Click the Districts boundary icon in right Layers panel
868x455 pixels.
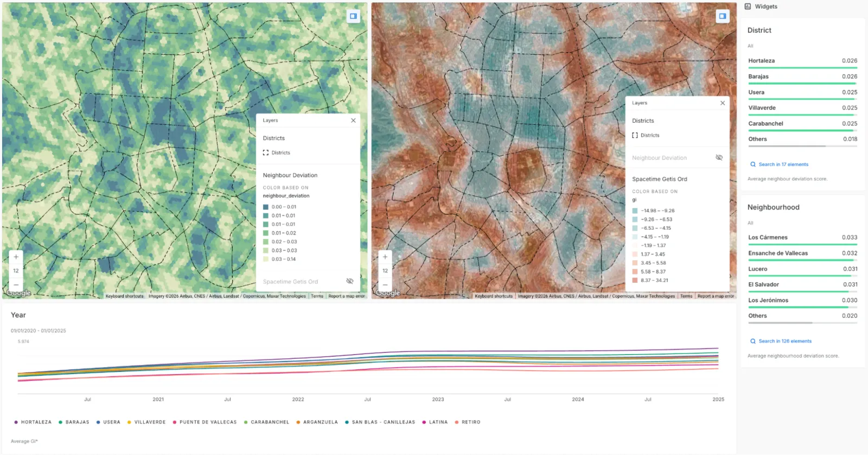pyautogui.click(x=635, y=135)
